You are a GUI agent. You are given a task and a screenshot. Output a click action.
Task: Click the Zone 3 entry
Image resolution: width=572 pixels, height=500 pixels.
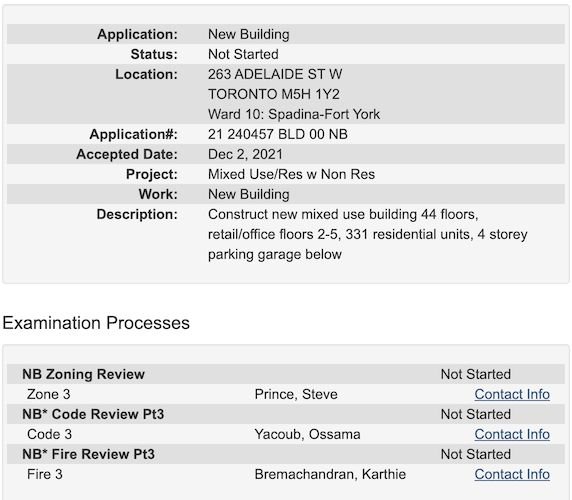pos(49,394)
